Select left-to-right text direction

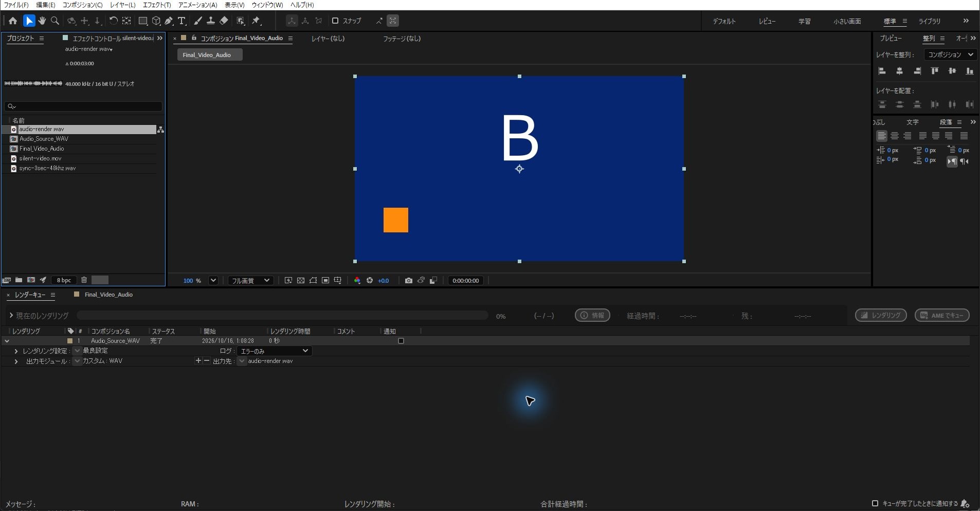pyautogui.click(x=952, y=161)
